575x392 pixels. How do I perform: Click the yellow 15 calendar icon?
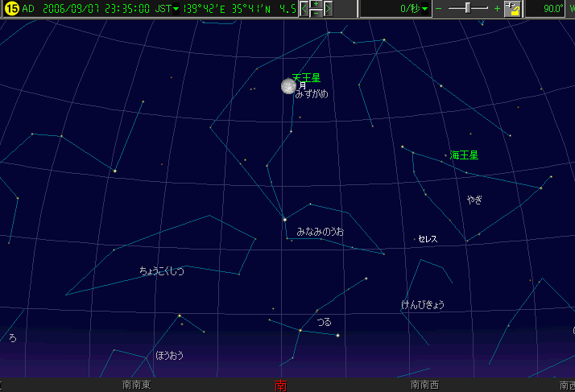(10, 9)
